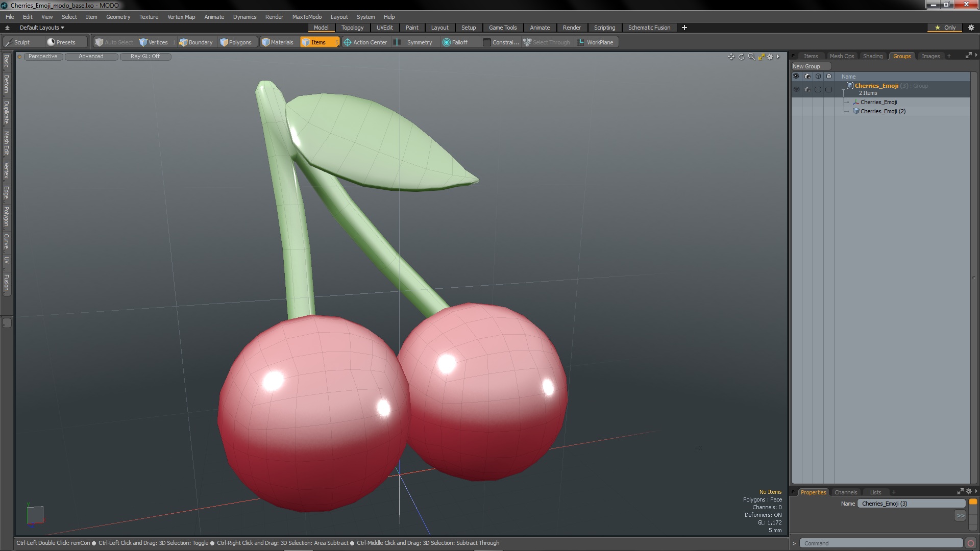Switch to the UVEdit layout tab

(x=384, y=28)
